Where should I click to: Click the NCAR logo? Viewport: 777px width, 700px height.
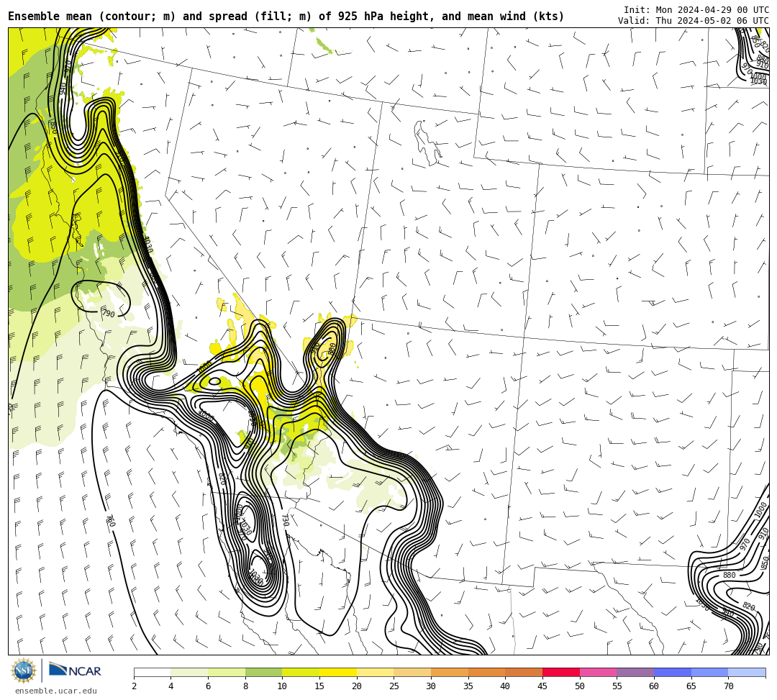pos(75,671)
